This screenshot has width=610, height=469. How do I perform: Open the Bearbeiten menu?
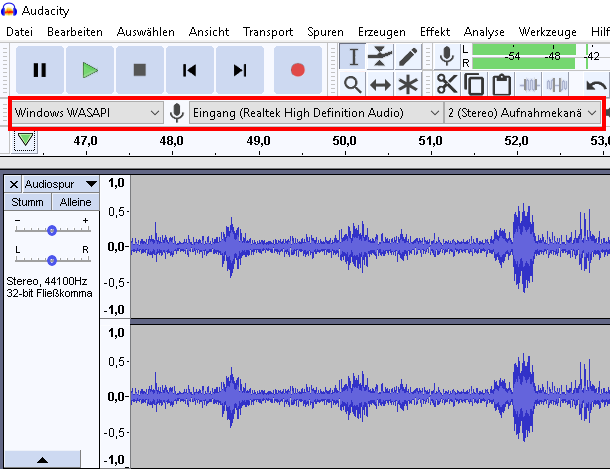click(75, 32)
